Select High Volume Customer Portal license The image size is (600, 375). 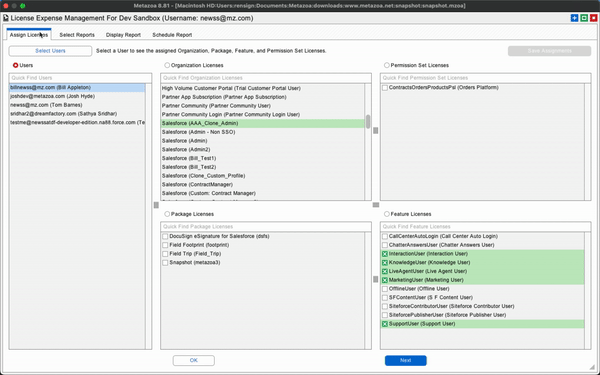263,88
